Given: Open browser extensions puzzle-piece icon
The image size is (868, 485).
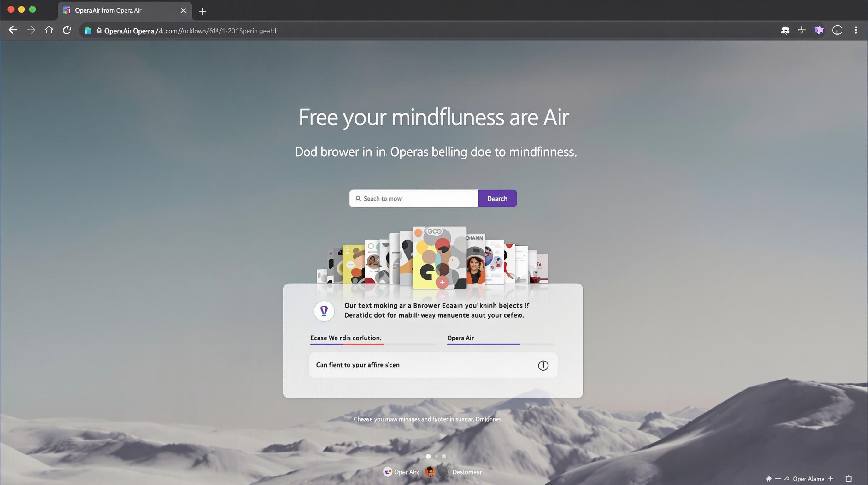Looking at the screenshot, I should (785, 30).
